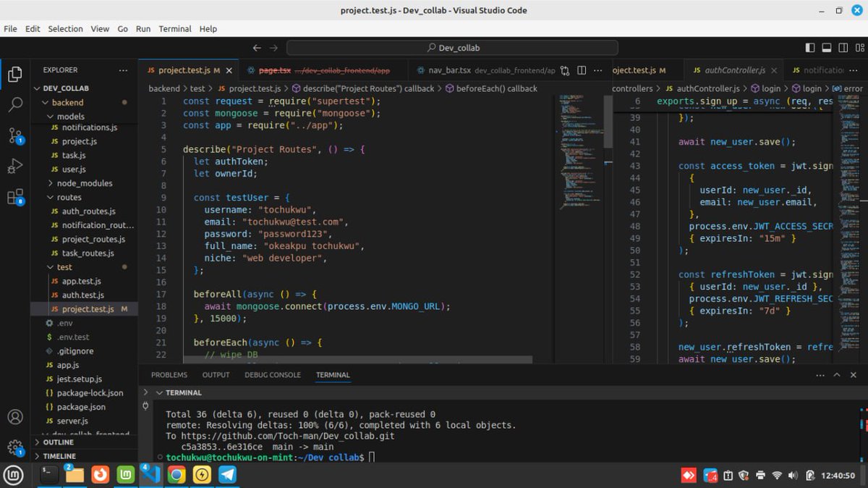Expand the TIMELINE section
868x488 pixels.
(x=84, y=456)
